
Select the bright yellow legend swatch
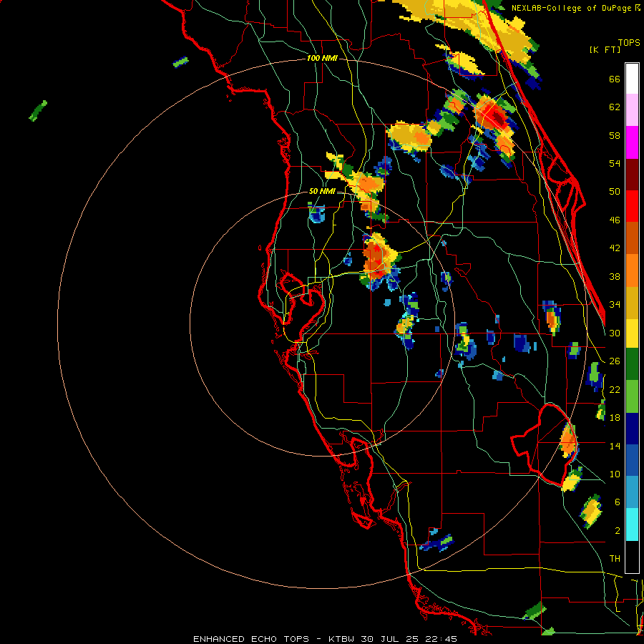[632, 333]
